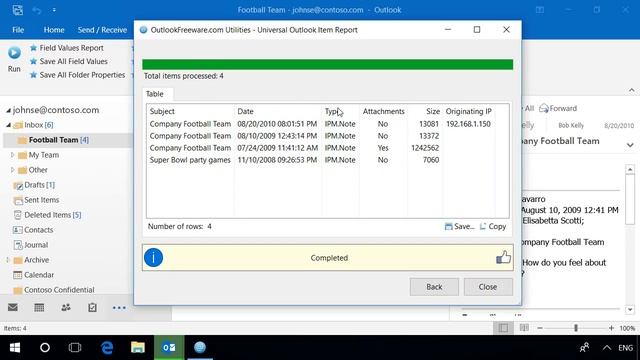Open Task View on the taskbar

coord(75,347)
